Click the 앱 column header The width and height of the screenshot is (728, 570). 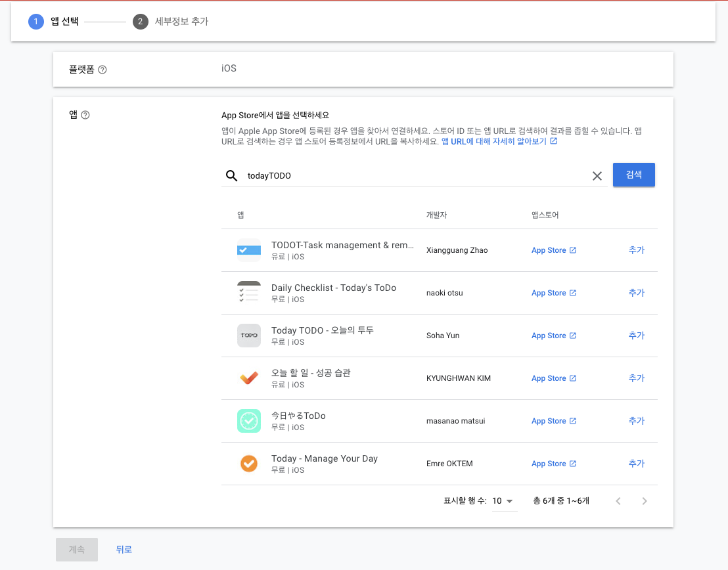[240, 215]
